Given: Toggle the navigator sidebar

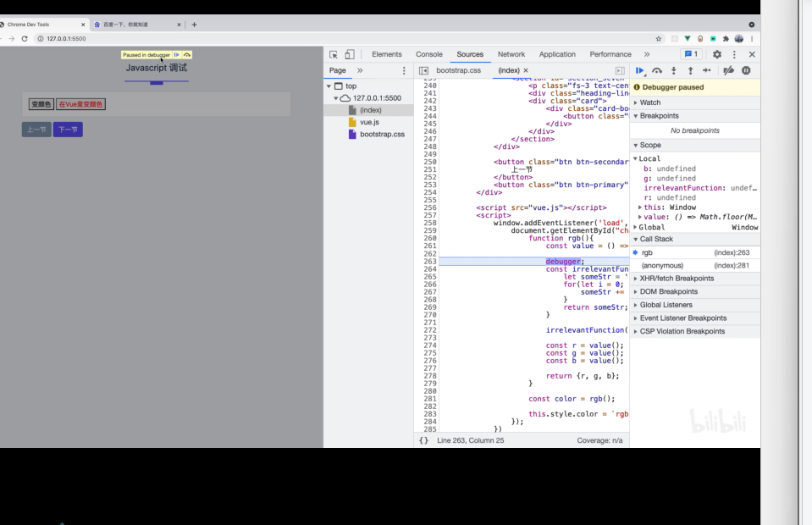Looking at the screenshot, I should click(423, 70).
